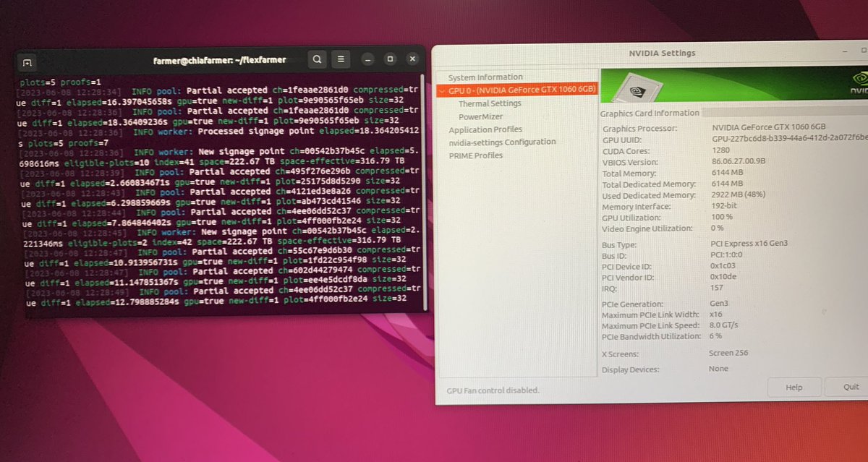
Task: Open the terminal hamburger menu
Action: [x=342, y=59]
